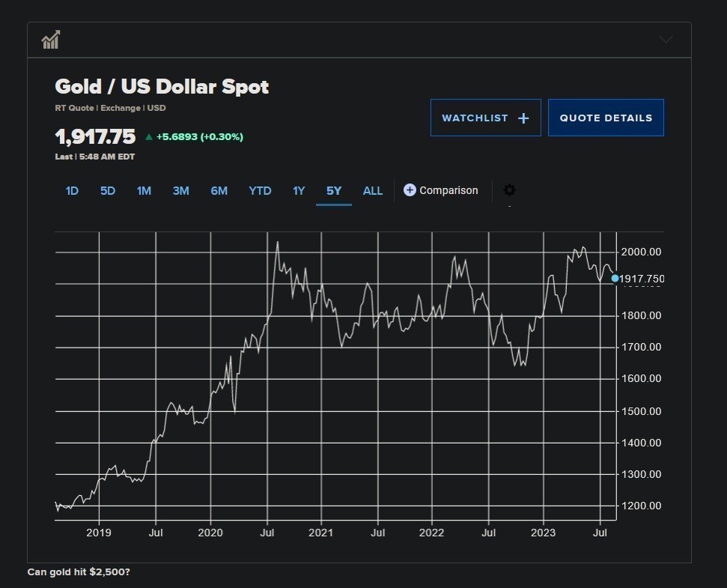Show the 6M price range
This screenshot has height=588, width=727.
pos(219,191)
